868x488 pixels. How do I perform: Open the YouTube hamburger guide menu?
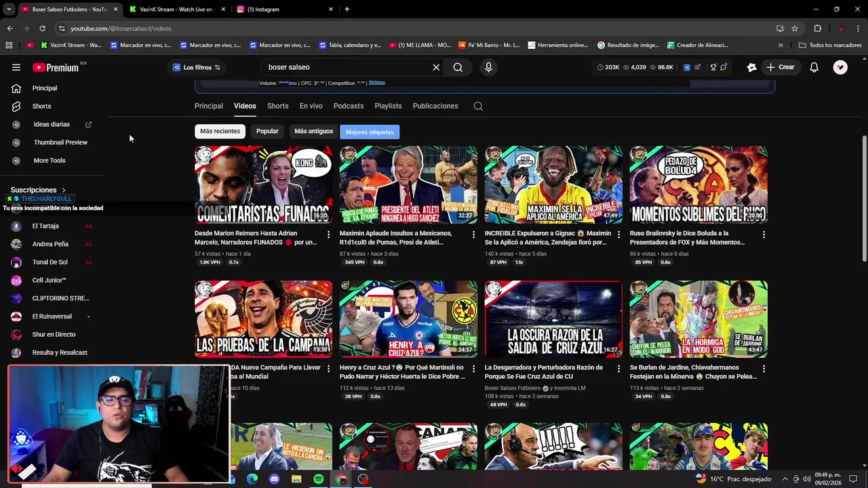pos(16,67)
